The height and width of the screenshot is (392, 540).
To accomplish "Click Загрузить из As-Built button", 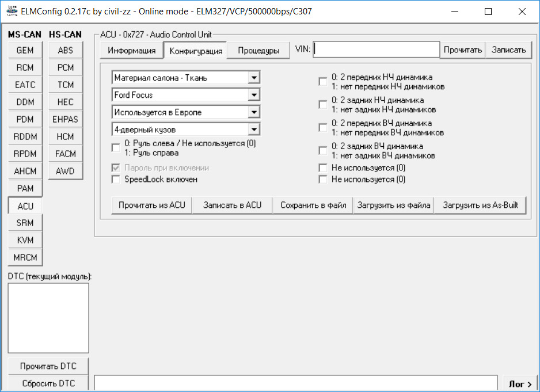I will tap(480, 205).
